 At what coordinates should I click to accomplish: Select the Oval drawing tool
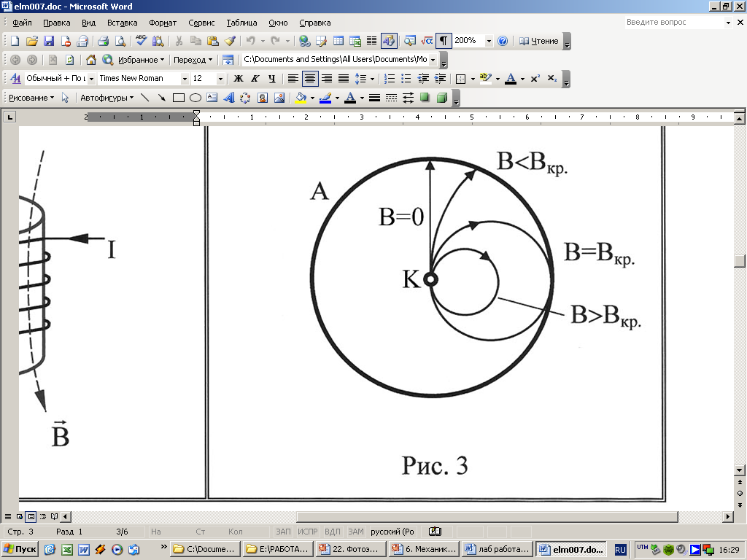196,98
